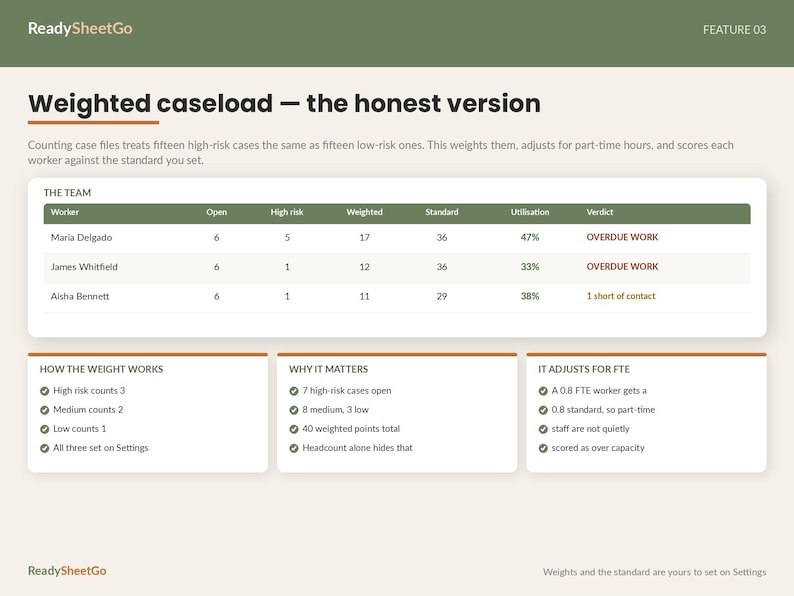
Task: Click the check icon beside '8 medium, 3 low'
Action: [294, 410]
